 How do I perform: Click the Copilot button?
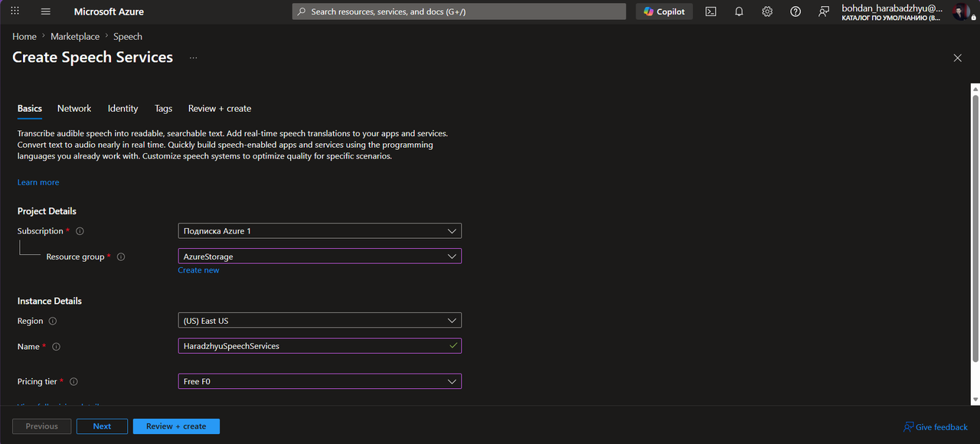click(665, 11)
